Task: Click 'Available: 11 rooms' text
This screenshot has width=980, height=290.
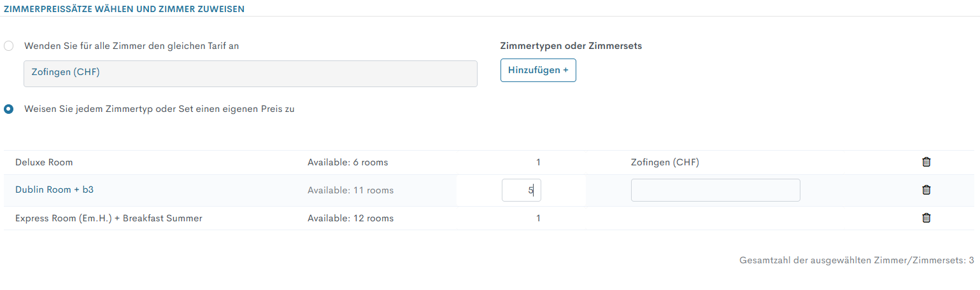Action: [350, 190]
